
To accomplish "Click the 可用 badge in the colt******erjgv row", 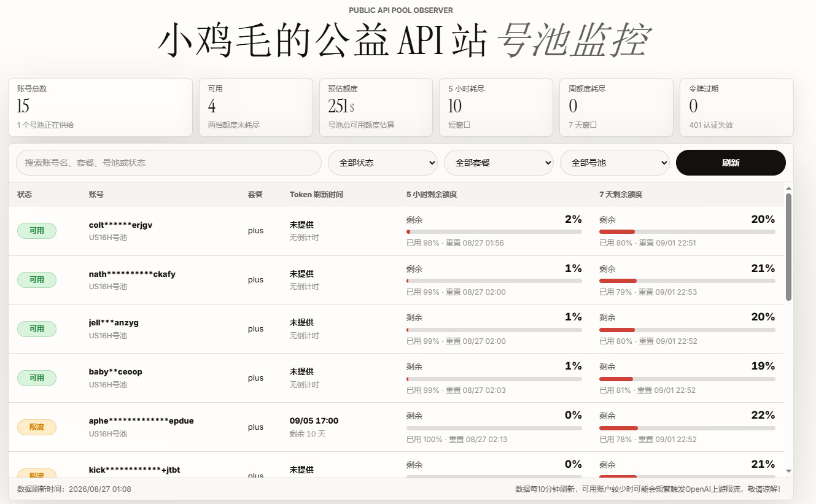I will [x=37, y=231].
